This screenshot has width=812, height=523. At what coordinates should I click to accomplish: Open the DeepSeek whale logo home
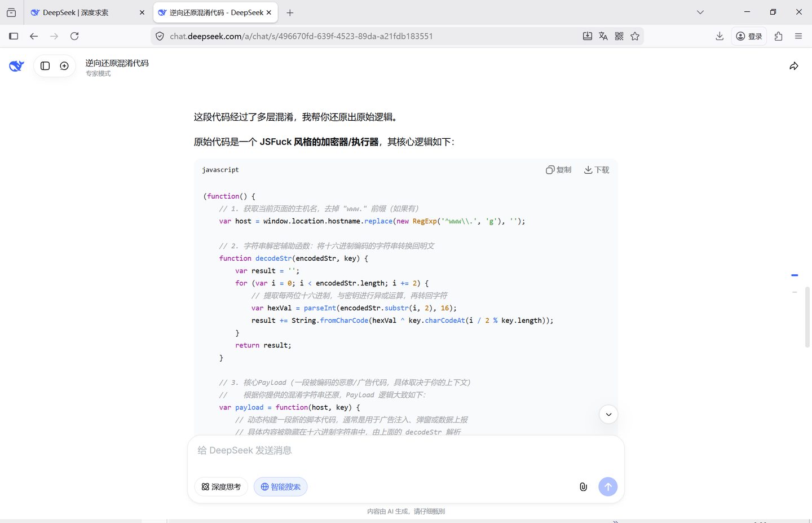click(16, 66)
